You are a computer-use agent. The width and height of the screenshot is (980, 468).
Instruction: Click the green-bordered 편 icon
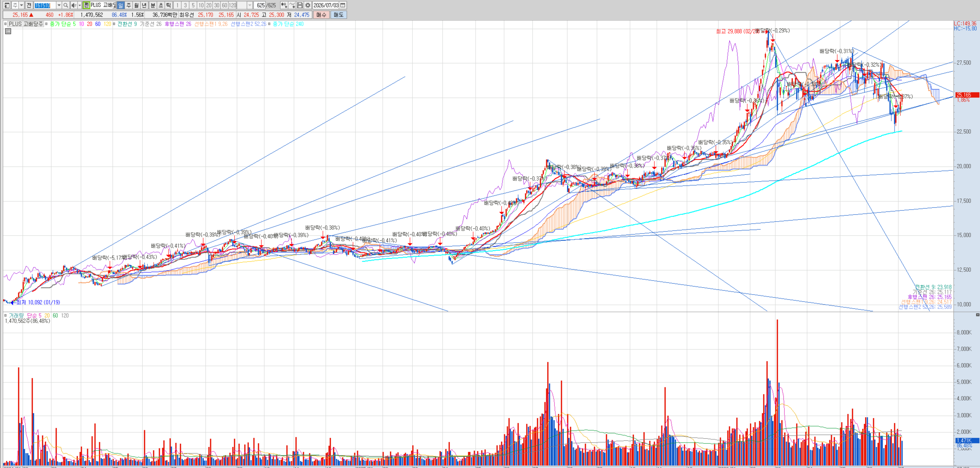click(x=86, y=5)
